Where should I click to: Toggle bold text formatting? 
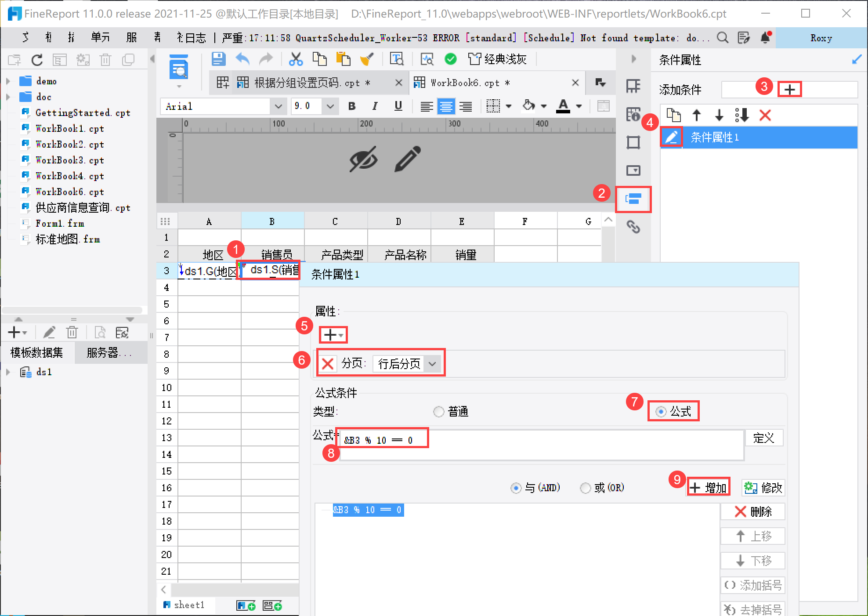(352, 106)
